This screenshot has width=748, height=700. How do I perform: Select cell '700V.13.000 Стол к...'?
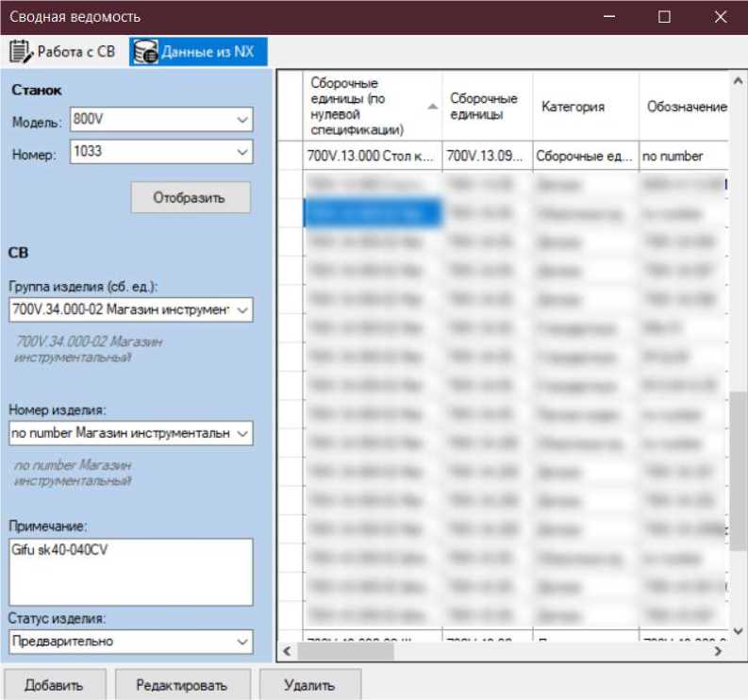372,156
